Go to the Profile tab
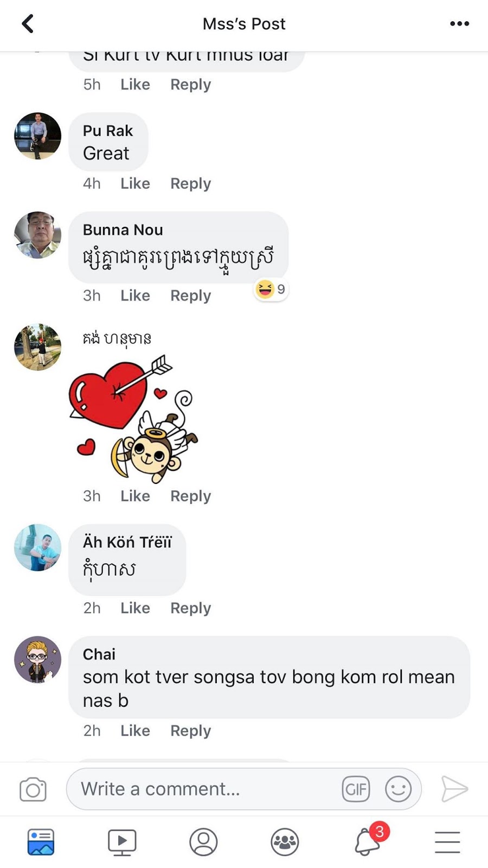488x868 pixels. 203,842
